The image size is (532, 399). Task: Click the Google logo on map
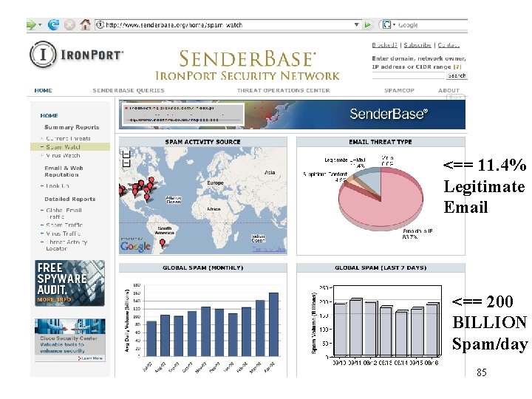click(135, 246)
